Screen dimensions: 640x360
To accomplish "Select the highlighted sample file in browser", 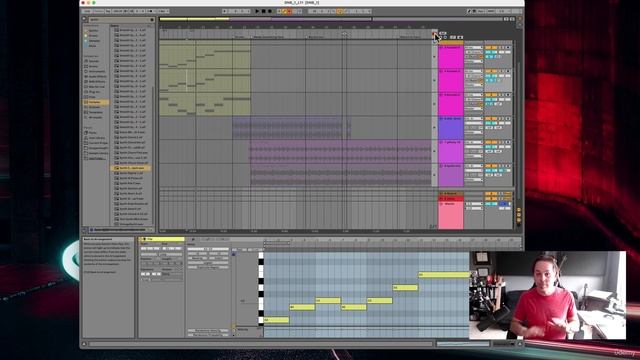I will click(131, 168).
